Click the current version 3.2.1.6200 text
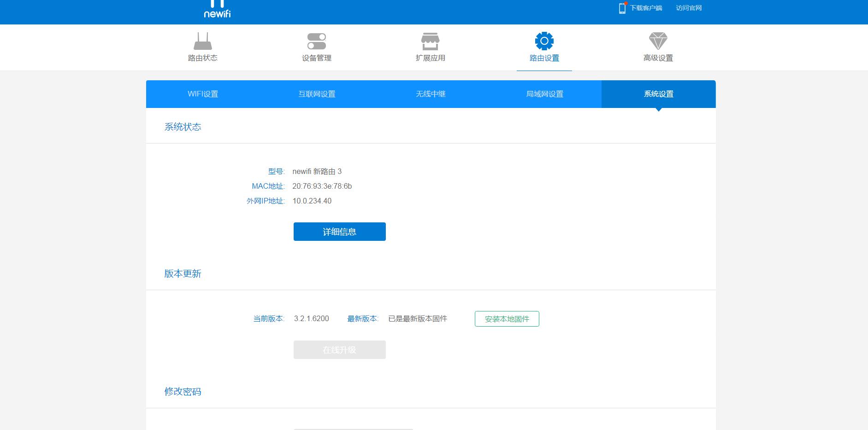This screenshot has width=868, height=430. (x=311, y=318)
